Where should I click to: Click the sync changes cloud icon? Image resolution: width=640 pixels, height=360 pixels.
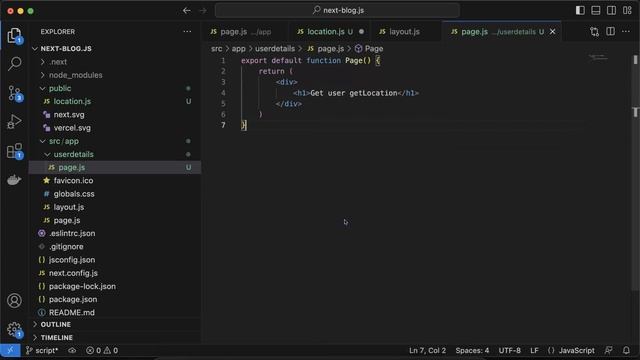72,350
